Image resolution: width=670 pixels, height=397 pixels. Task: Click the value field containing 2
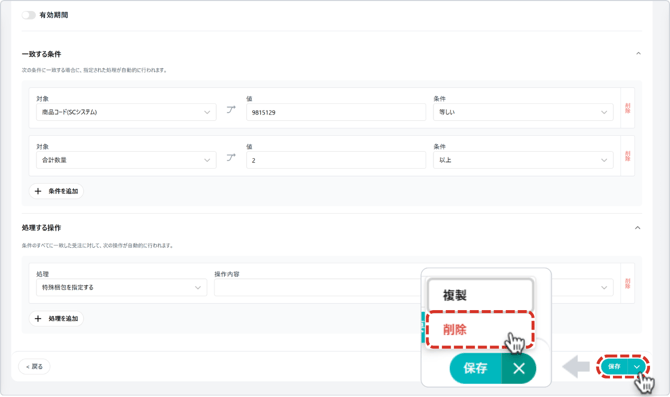(x=336, y=160)
